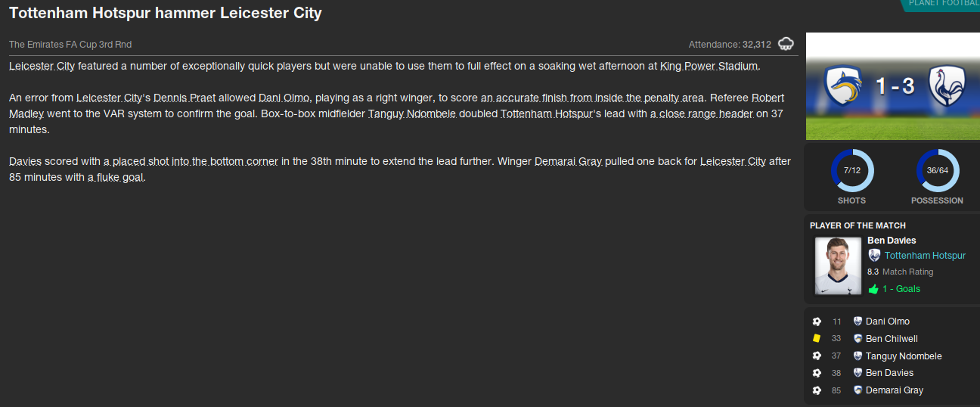Open Dennis Praet's profile link in report

185,98
